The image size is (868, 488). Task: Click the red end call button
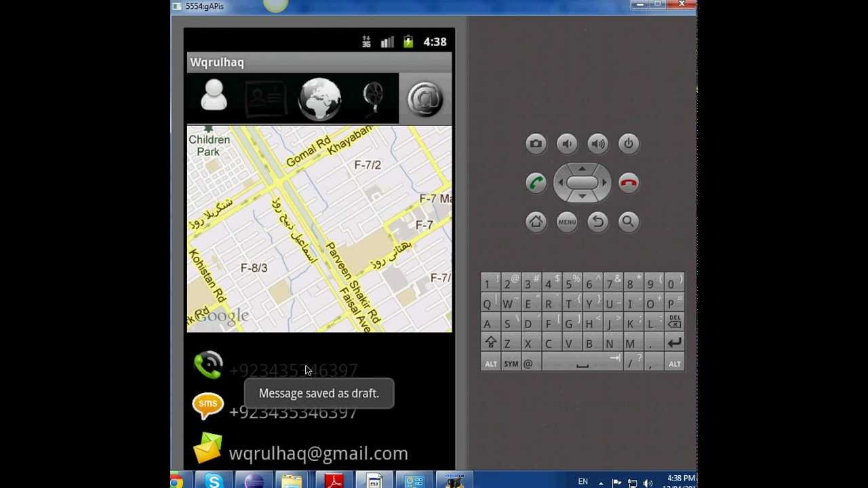[x=629, y=183]
